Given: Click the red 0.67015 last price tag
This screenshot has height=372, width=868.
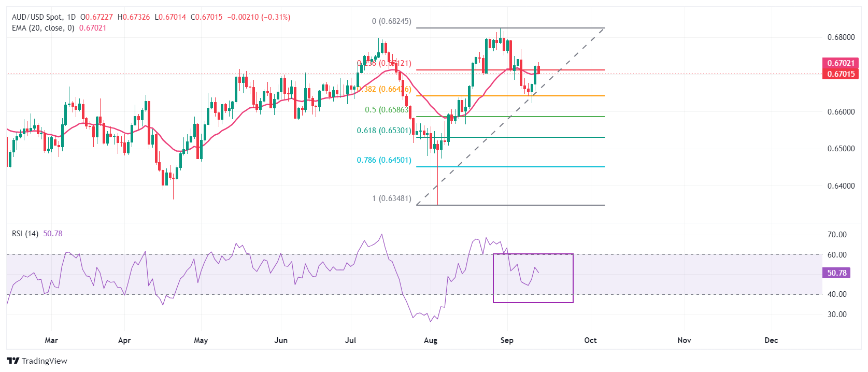Looking at the screenshot, I should coord(840,74).
